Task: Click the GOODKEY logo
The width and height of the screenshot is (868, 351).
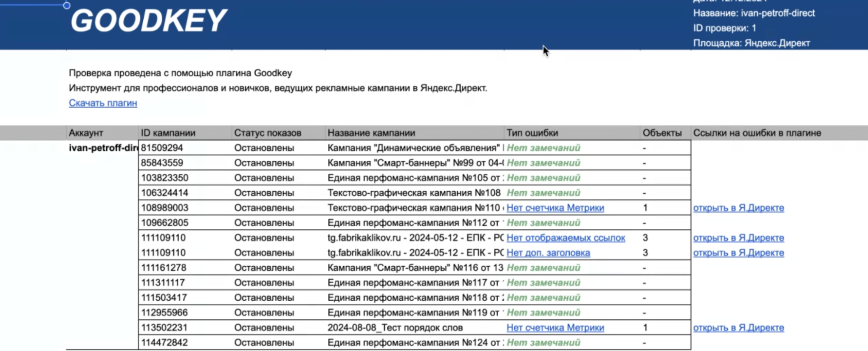Action: coord(149,20)
